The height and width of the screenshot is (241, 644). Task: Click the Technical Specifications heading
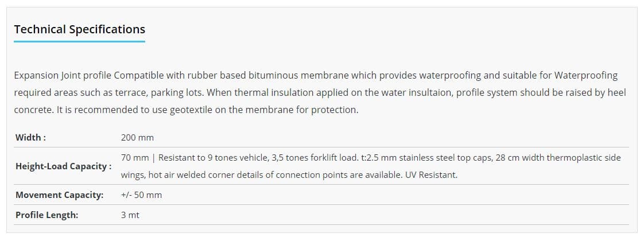79,30
